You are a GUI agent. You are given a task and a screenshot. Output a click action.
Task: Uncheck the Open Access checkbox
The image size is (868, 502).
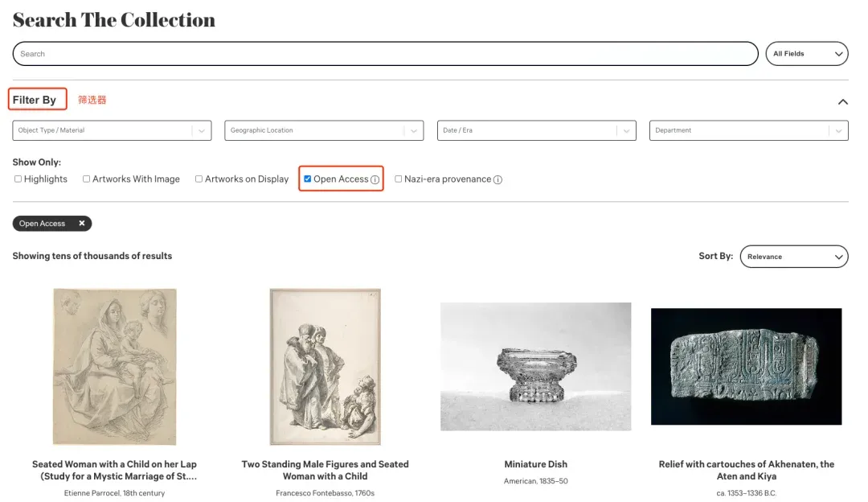point(308,179)
